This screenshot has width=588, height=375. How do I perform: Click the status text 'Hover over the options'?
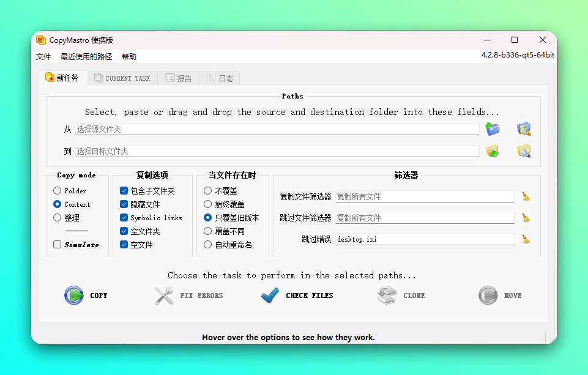tap(288, 337)
